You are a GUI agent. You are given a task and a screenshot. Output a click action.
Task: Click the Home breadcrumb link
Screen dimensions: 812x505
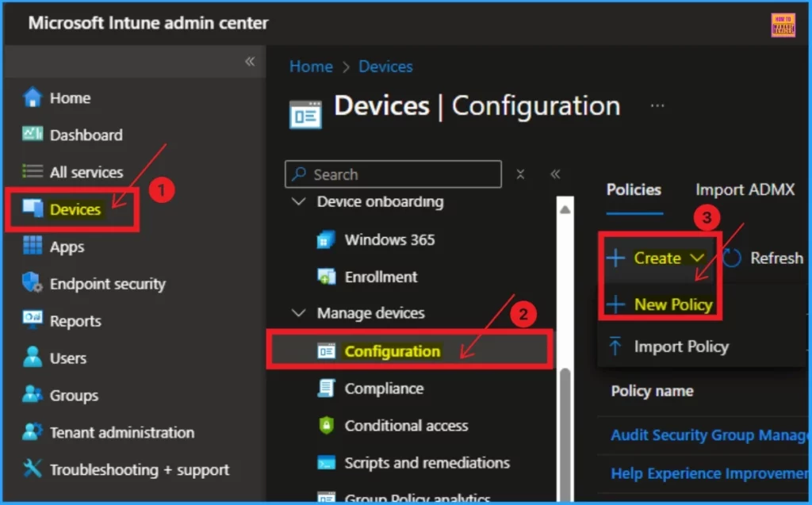pyautogui.click(x=311, y=67)
